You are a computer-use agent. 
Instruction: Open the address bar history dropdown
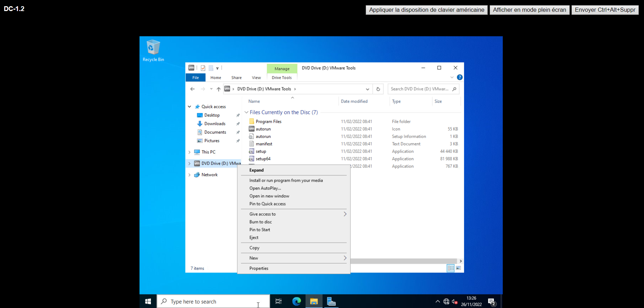point(367,89)
